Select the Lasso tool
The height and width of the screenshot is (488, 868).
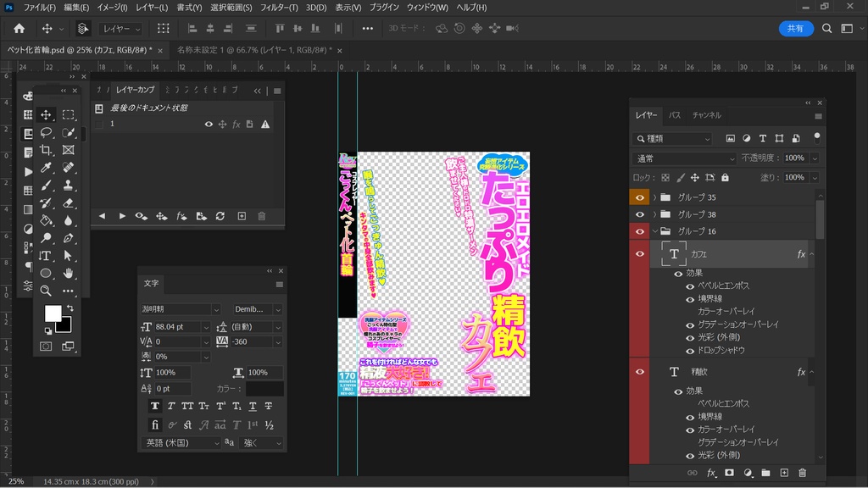(x=46, y=132)
